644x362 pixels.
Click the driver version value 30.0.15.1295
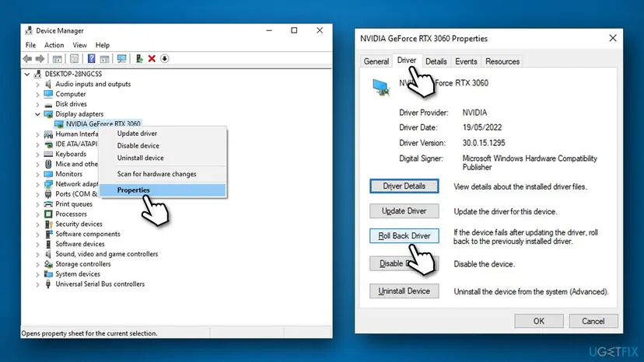pos(484,143)
